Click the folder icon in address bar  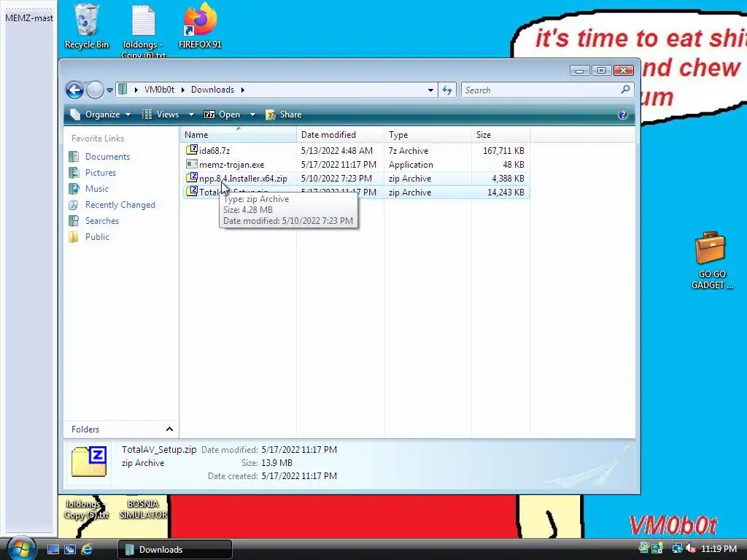[123, 90]
